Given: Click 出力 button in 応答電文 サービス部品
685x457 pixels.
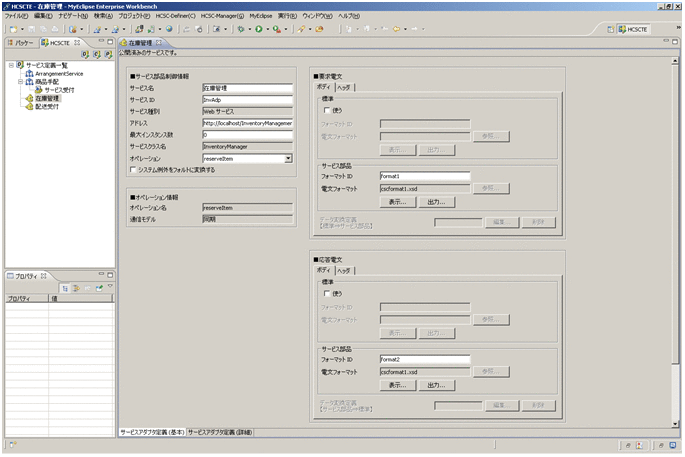Looking at the screenshot, I should point(436,384).
